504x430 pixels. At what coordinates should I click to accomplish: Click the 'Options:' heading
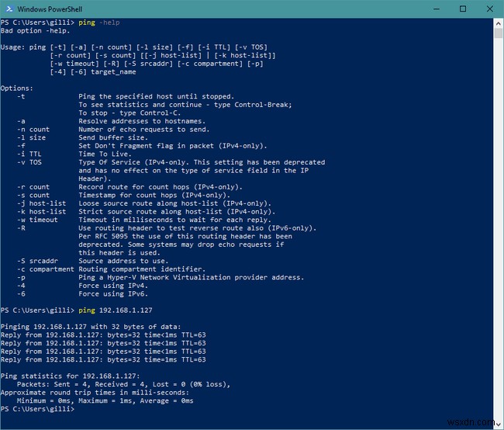[17, 88]
